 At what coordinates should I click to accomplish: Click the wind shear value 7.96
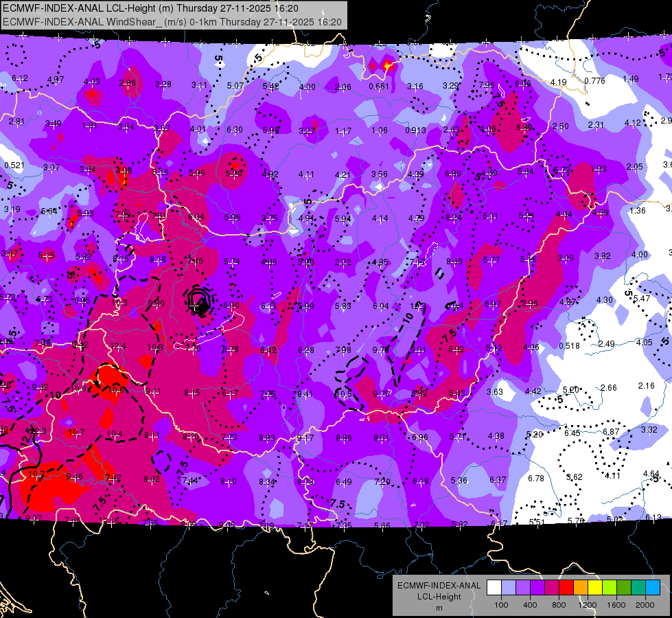click(487, 85)
